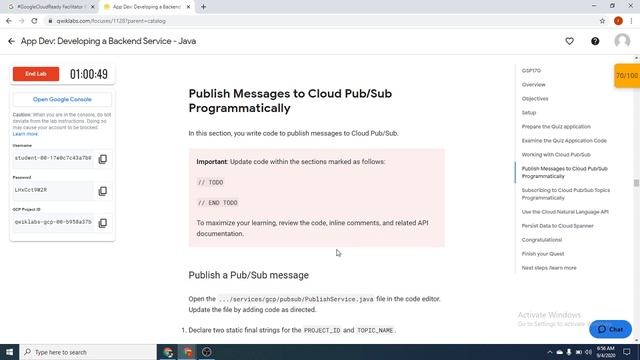
Task: Jump to GSP170 in outline
Action: tap(531, 71)
